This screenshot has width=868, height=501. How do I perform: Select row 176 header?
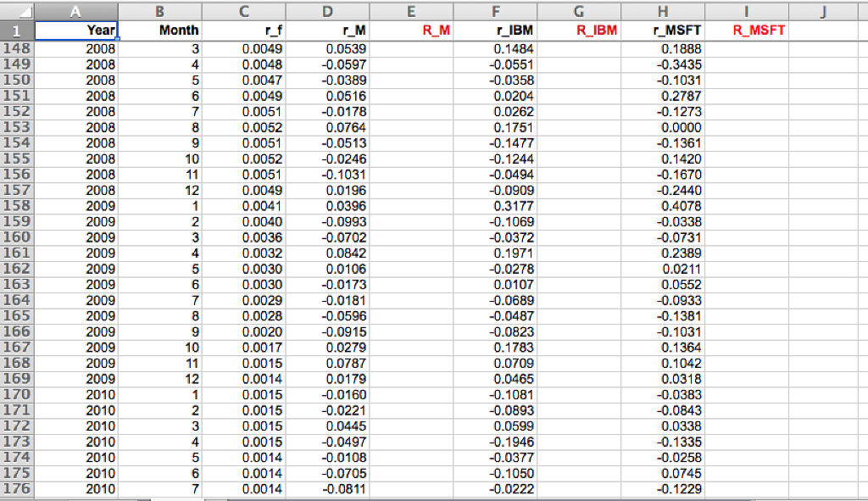click(x=17, y=489)
